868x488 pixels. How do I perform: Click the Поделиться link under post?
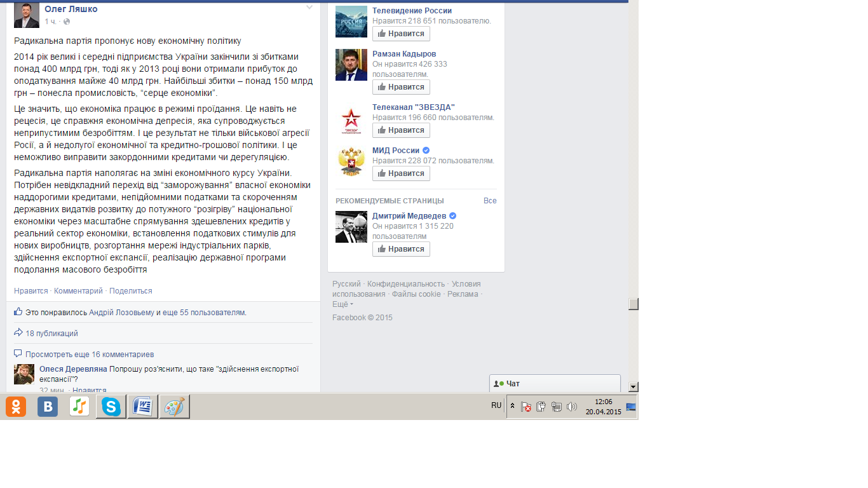(x=130, y=291)
